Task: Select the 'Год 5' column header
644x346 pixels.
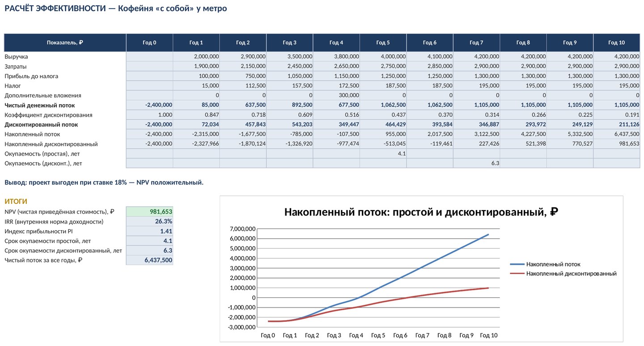Action: coord(383,42)
